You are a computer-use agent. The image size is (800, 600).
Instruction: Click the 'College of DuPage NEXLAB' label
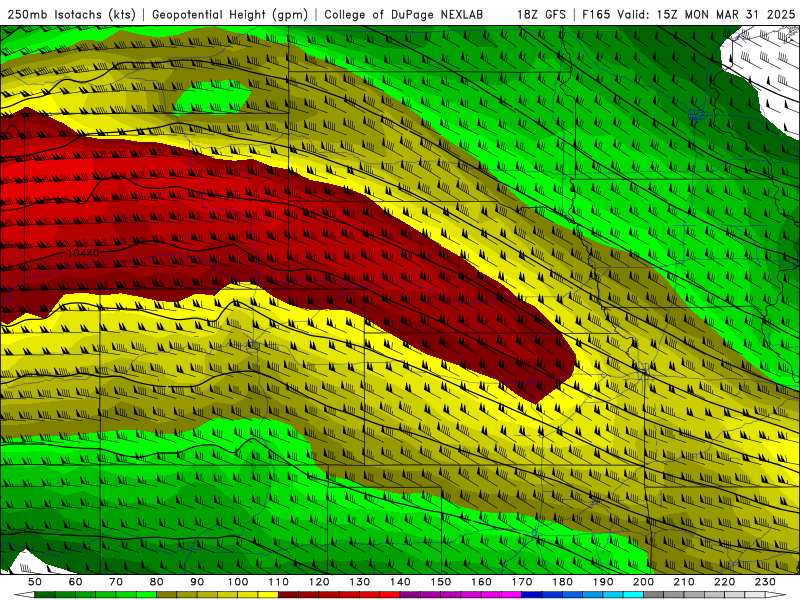[x=403, y=14]
